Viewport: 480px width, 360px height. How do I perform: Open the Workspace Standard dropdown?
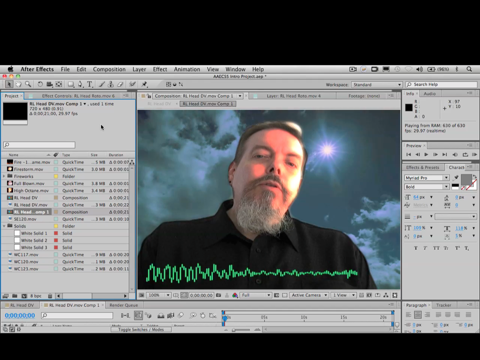[x=377, y=85]
